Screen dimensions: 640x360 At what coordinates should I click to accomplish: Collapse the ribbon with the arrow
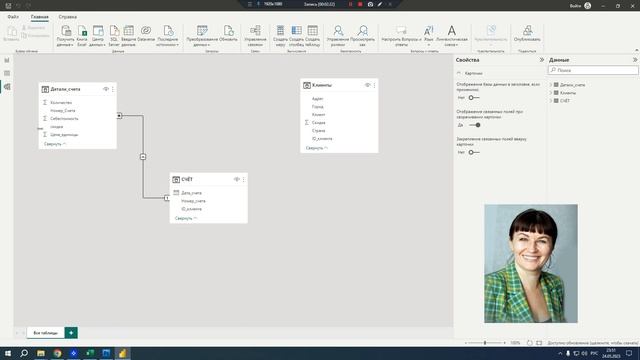636,50
